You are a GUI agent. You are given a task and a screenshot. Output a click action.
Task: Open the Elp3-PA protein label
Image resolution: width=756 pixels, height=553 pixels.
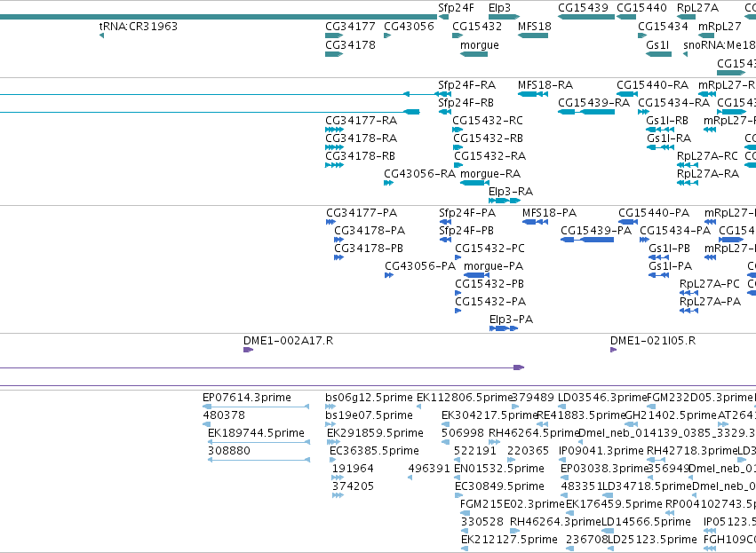point(511,320)
